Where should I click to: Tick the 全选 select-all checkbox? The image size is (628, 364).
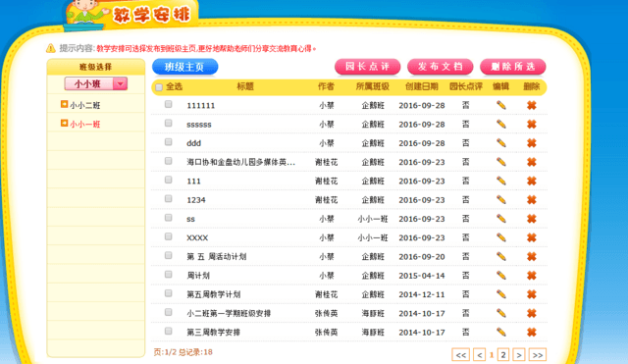159,87
